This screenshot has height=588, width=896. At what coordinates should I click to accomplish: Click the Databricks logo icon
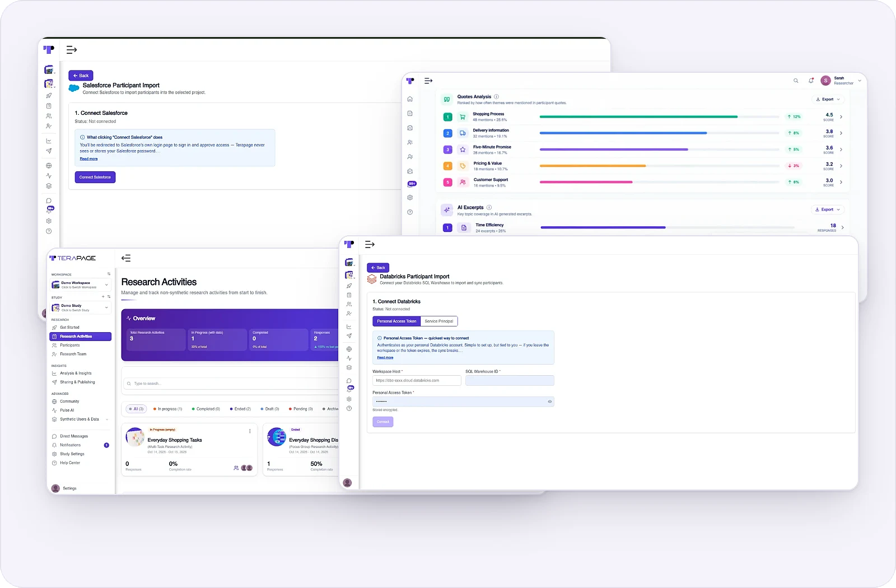tap(372, 279)
